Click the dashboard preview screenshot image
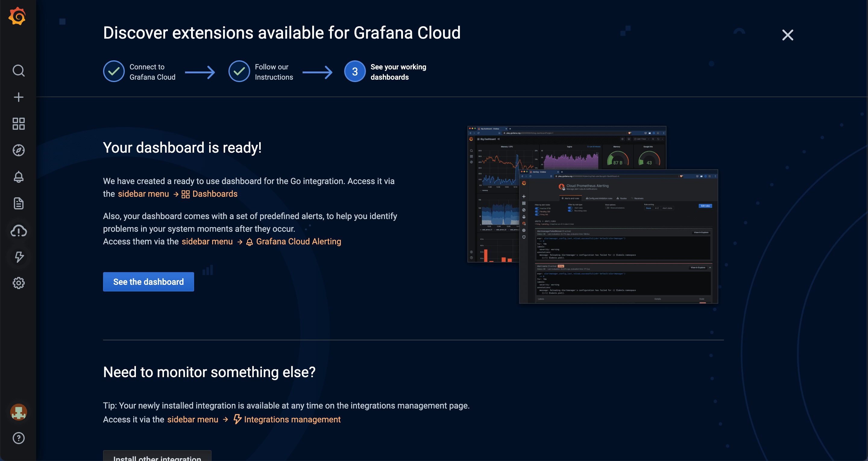This screenshot has width=868, height=461. click(x=592, y=215)
